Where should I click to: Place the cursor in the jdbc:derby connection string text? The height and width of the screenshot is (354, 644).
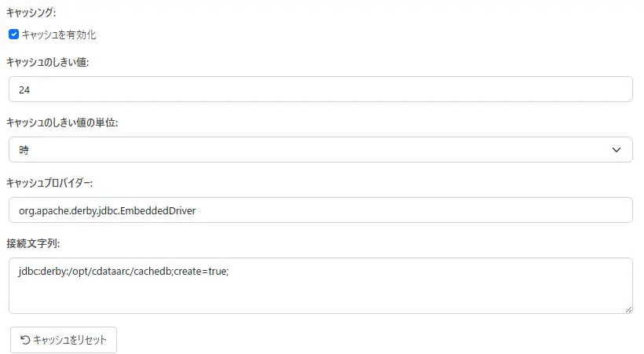(123, 271)
